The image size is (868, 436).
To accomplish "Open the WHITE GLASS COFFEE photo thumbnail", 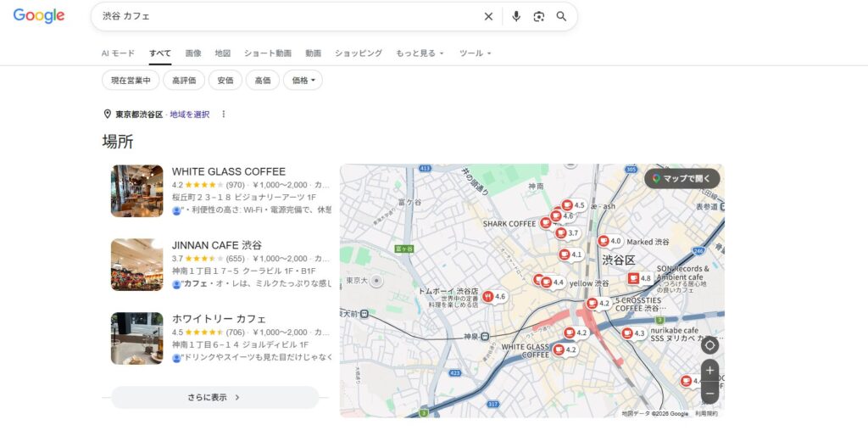I will [136, 191].
